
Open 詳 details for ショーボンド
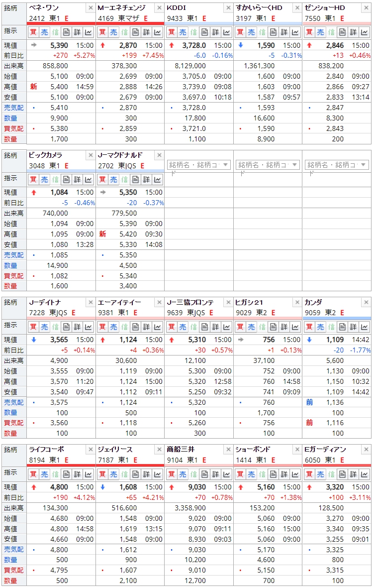284,474
